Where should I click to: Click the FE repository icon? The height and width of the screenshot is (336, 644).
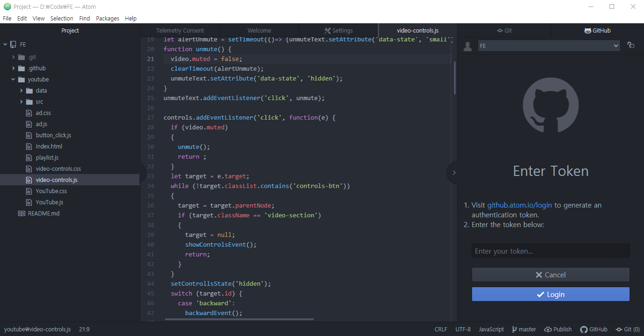tap(13, 45)
